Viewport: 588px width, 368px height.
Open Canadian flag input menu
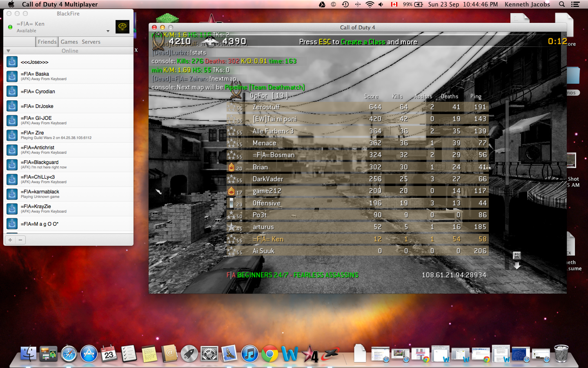[x=394, y=4]
